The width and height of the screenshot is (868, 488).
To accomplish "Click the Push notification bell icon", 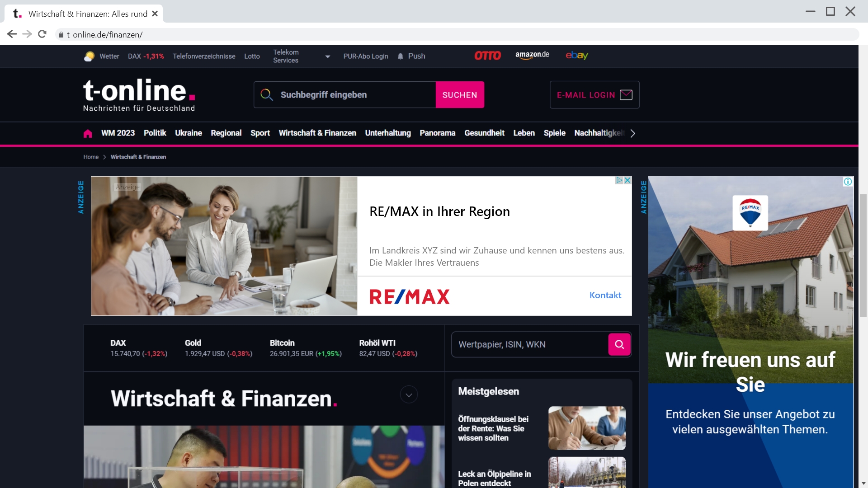I will click(x=401, y=56).
